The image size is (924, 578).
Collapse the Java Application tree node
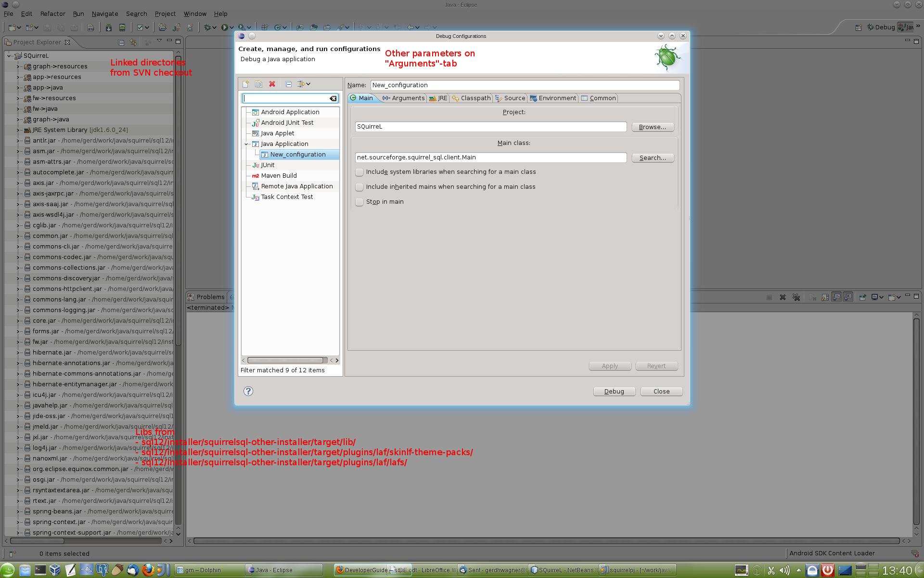(246, 144)
